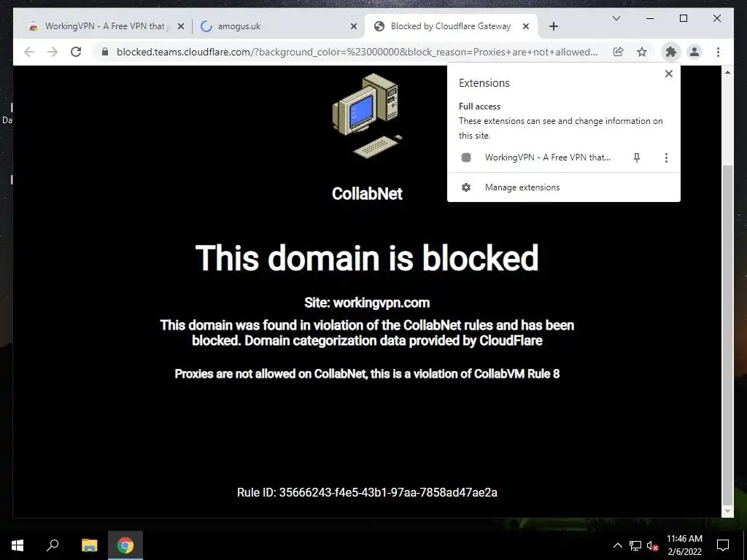747x560 pixels.
Task: Open Chrome three-dot menu
Action: click(x=718, y=52)
